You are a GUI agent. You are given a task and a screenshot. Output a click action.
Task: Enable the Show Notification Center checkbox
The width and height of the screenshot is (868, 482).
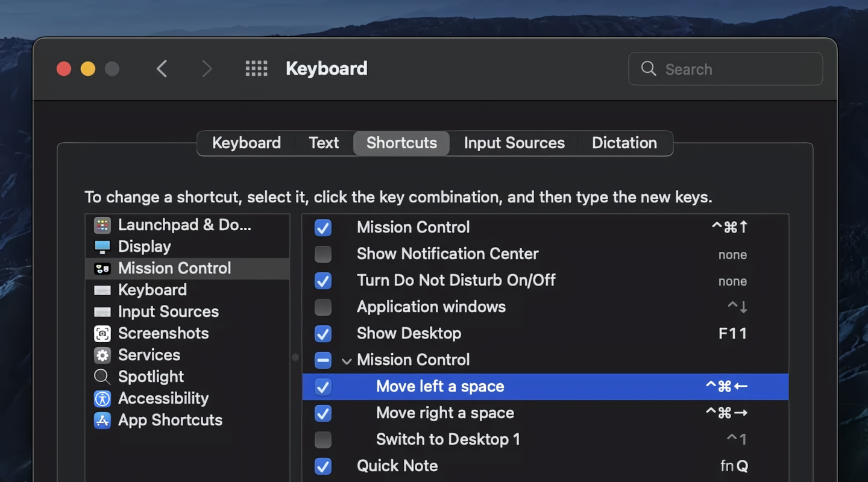coord(323,254)
